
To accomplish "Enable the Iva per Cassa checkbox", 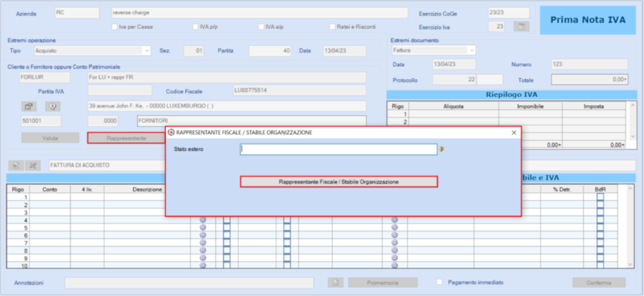I will tap(114, 27).
